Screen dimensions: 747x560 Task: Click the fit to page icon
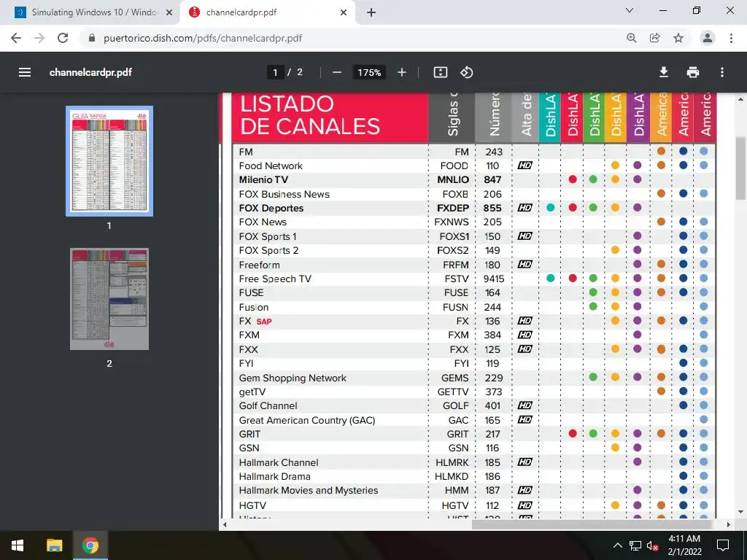point(440,72)
